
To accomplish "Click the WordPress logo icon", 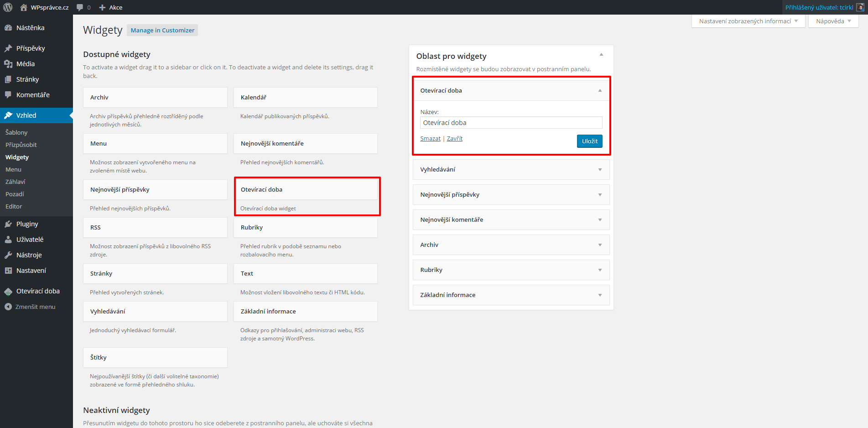I will [x=8, y=7].
